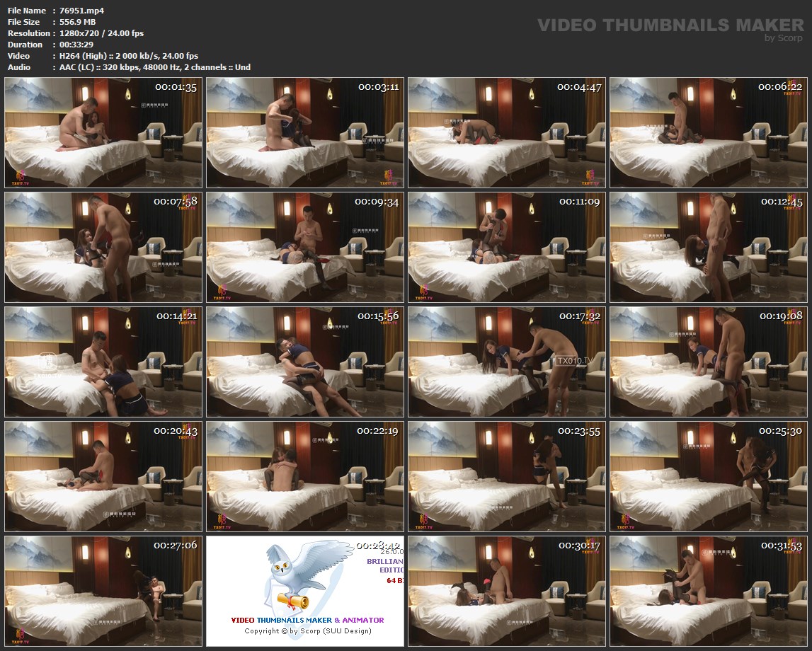
Task: Click the Duration value 00:33:29
Action: (x=76, y=45)
